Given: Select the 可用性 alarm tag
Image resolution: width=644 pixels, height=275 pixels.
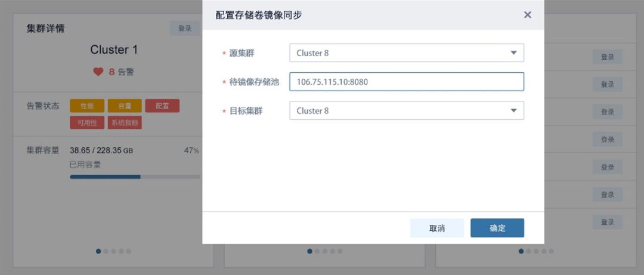Looking at the screenshot, I should 87,122.
